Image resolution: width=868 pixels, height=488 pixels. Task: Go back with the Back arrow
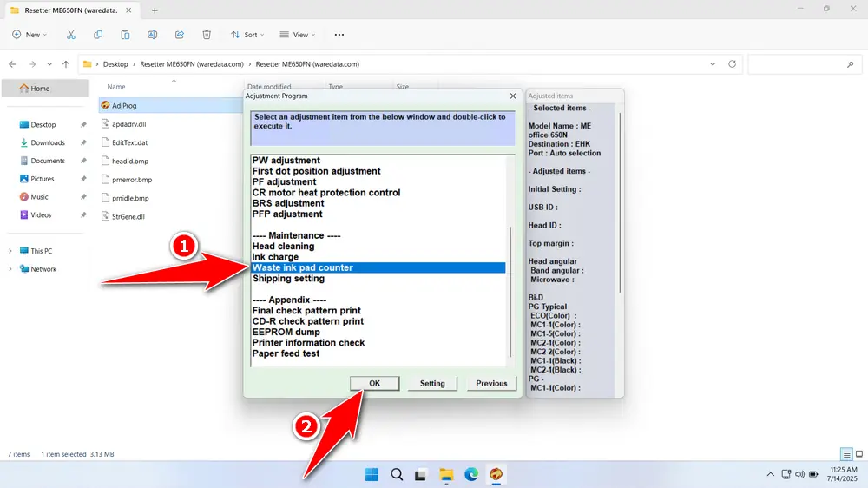(13, 64)
